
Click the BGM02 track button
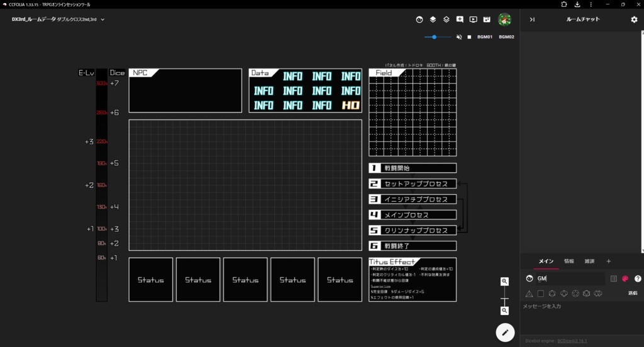(506, 37)
